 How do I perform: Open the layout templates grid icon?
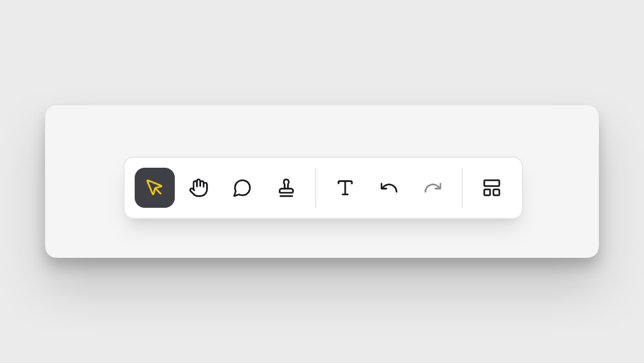[492, 188]
